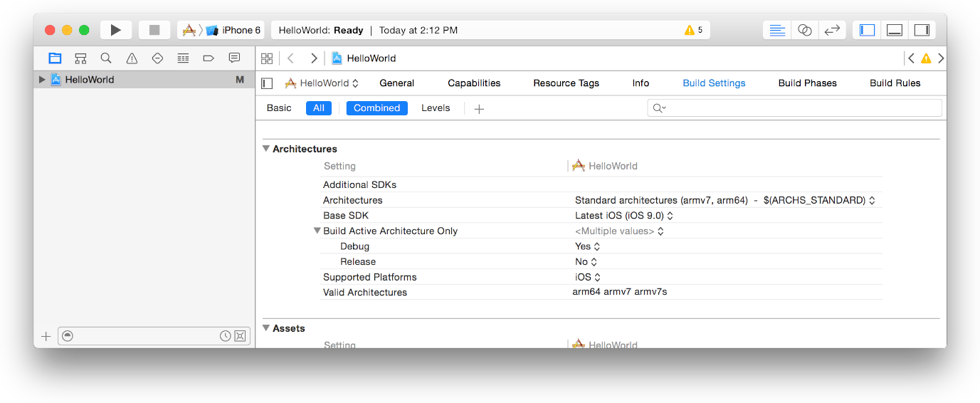The height and width of the screenshot is (403, 980).
Task: Switch to Levels view
Action: [x=436, y=108]
